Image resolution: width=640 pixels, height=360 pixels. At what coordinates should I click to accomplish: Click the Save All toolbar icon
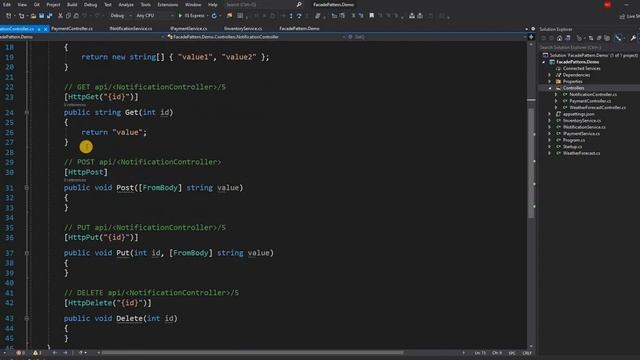pyautogui.click(x=49, y=16)
